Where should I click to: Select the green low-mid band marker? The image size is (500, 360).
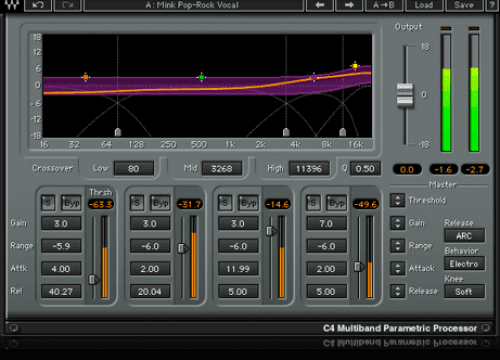[201, 77]
